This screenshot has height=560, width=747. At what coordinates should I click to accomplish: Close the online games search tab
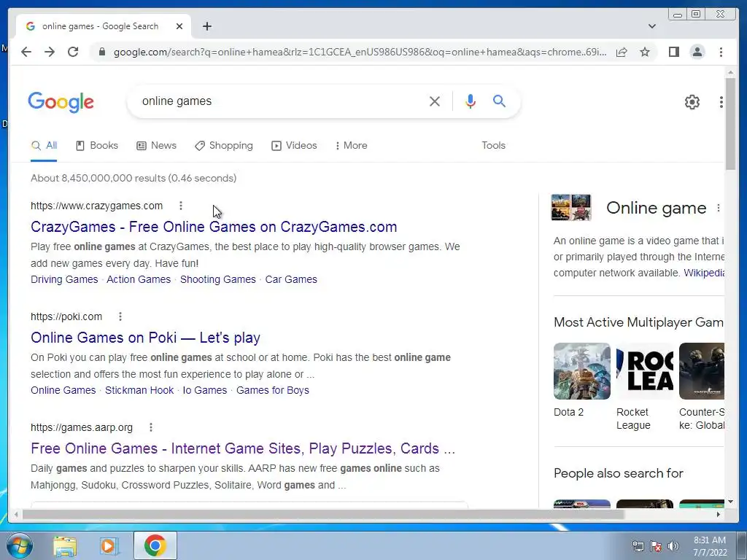click(x=179, y=26)
